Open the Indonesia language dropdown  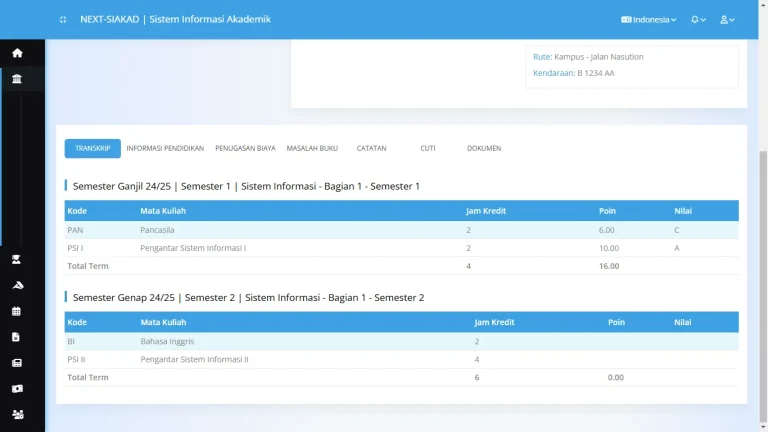tap(648, 20)
